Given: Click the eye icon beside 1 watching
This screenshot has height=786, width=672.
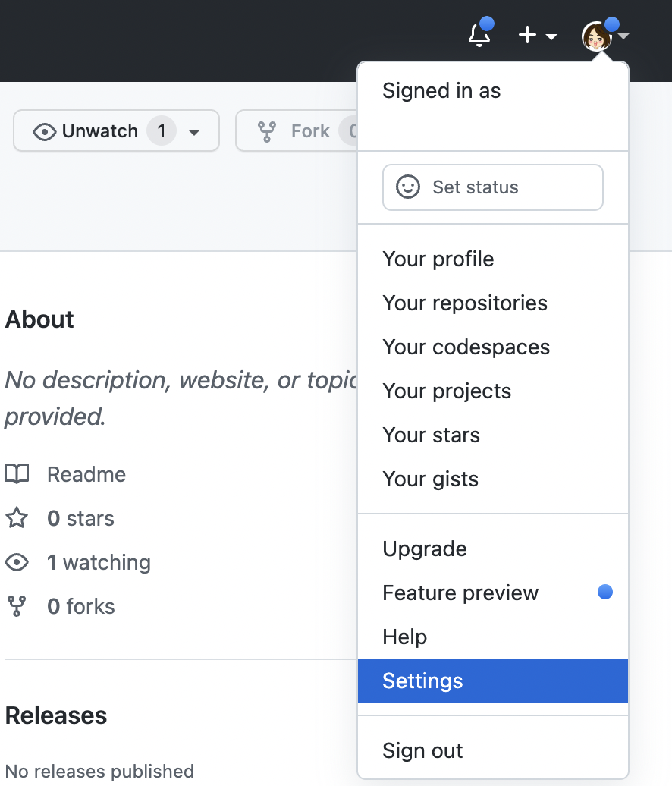Looking at the screenshot, I should point(17,563).
